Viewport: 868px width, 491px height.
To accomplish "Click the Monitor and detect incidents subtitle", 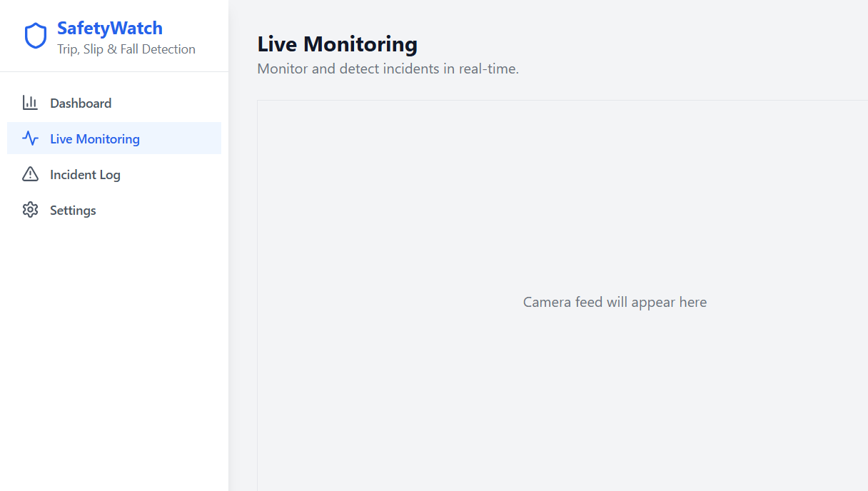I will tap(388, 69).
